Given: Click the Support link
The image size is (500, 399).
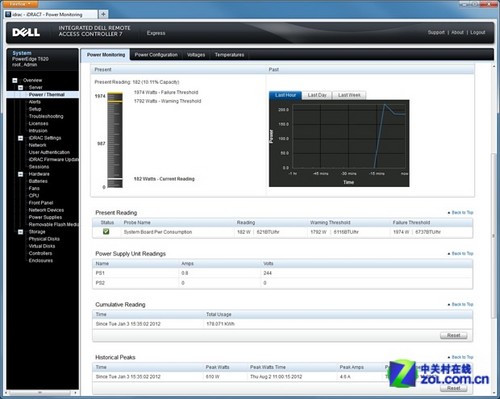Looking at the screenshot, I should 436,32.
